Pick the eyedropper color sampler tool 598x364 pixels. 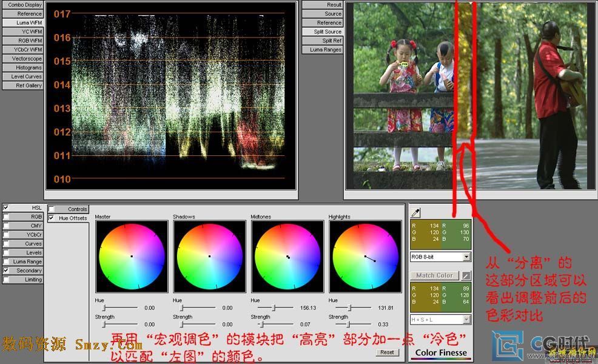click(x=415, y=212)
